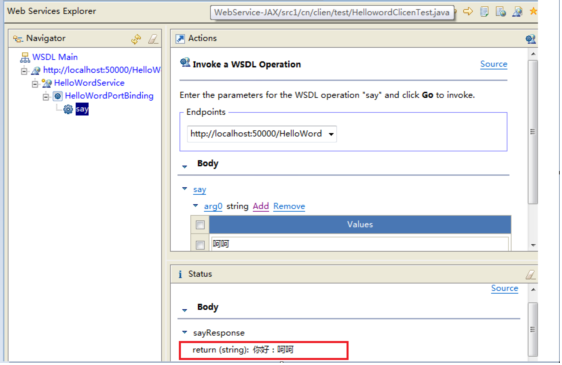Click the Forward arrow in the explorer toolbar
The image size is (562, 365).
(x=468, y=11)
